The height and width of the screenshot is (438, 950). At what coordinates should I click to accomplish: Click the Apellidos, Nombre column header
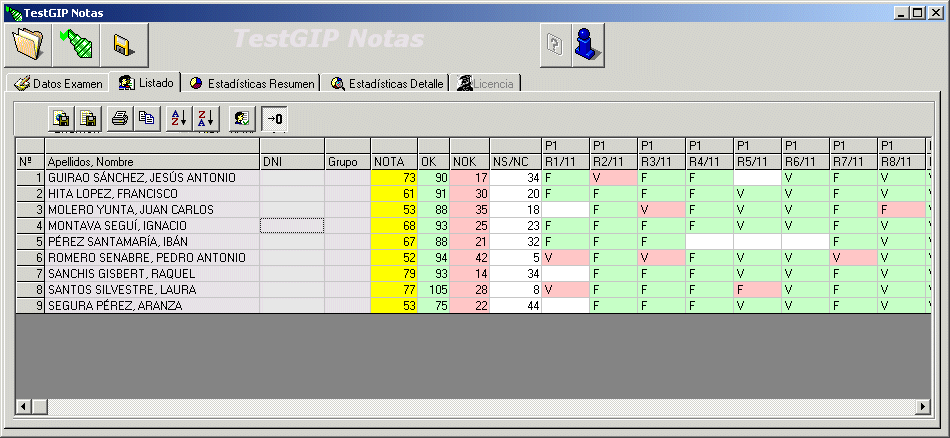tap(152, 162)
